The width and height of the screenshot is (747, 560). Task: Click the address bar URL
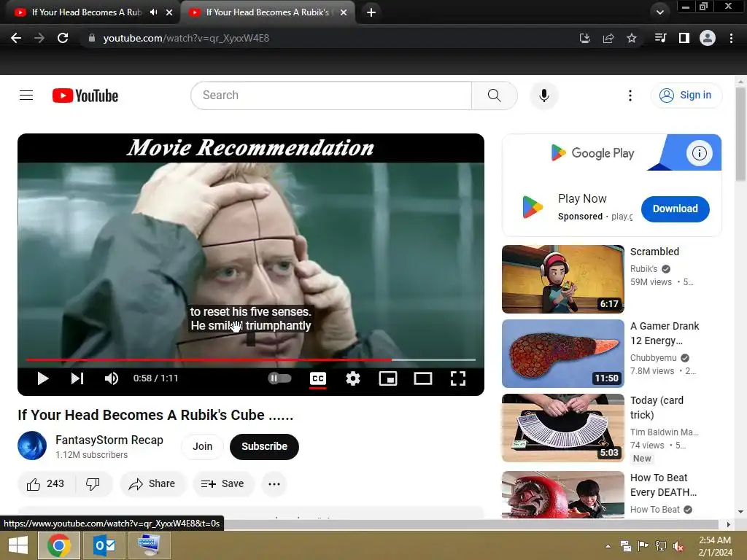pos(186,38)
